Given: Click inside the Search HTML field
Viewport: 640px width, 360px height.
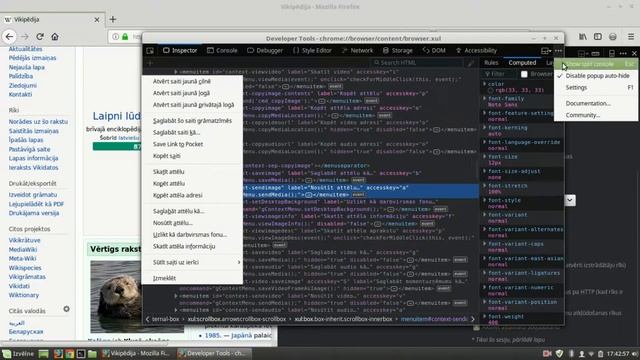Looking at the screenshot, I should click(417, 63).
